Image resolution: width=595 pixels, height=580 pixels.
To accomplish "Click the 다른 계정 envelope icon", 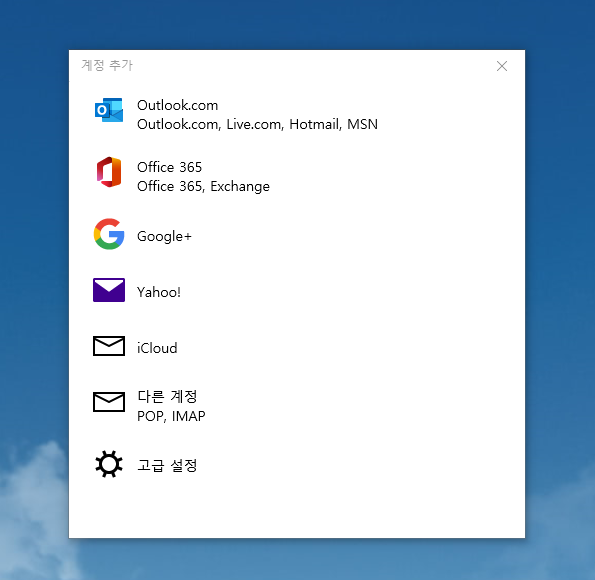I will [x=109, y=402].
